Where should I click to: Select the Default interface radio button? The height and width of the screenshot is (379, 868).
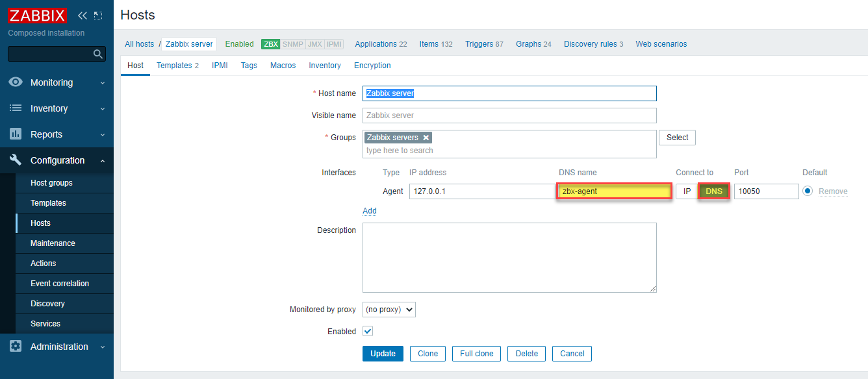808,191
